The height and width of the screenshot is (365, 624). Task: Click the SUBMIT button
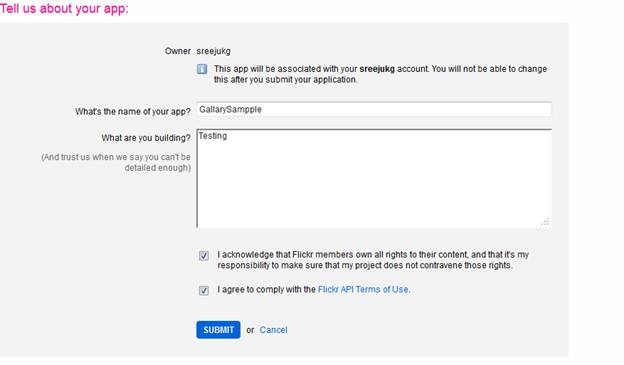(218, 330)
